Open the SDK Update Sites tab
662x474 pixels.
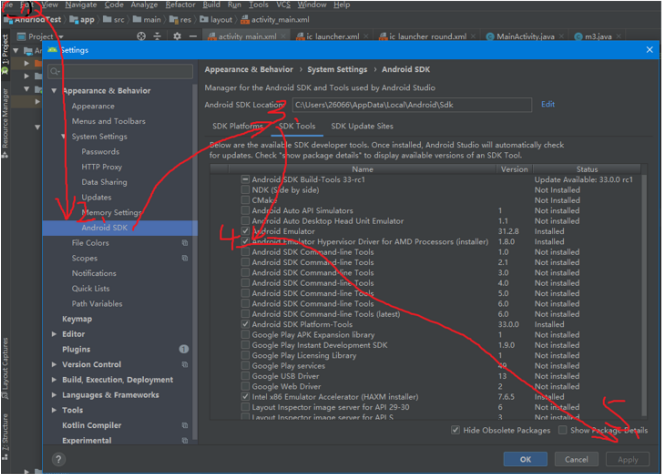(x=362, y=126)
